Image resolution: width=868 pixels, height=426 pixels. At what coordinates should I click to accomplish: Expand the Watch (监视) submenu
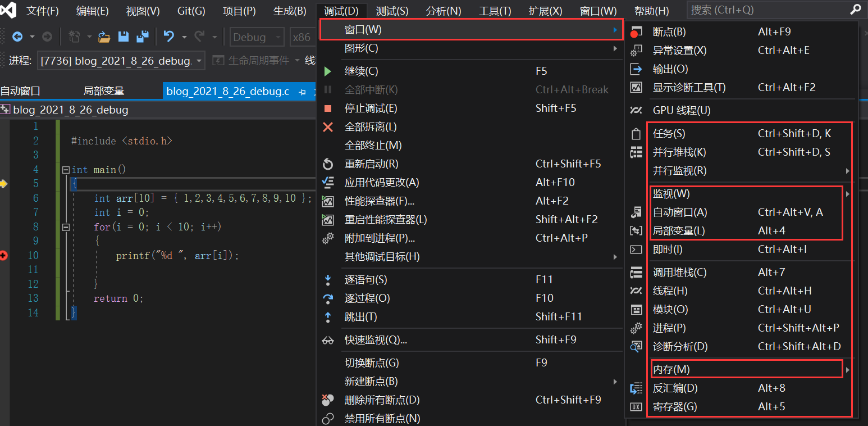pyautogui.click(x=747, y=194)
